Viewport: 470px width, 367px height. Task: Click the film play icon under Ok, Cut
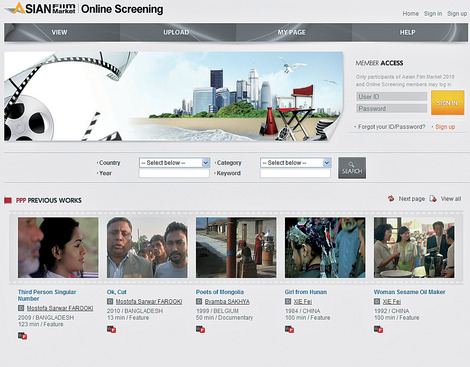coord(112,329)
